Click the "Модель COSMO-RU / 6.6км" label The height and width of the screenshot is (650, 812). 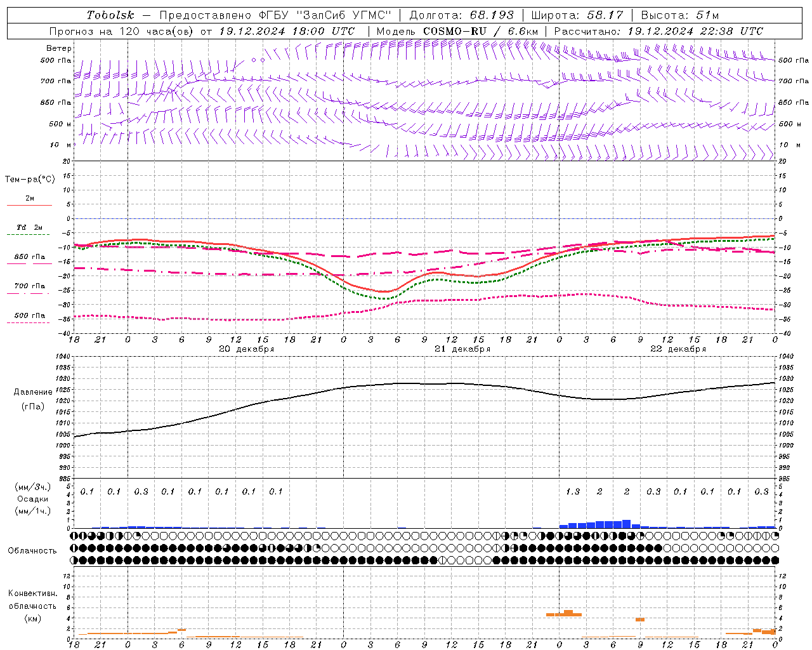pos(457,31)
